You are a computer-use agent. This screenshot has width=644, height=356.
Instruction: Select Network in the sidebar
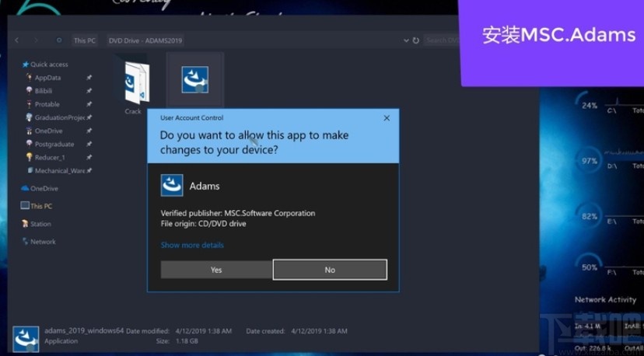(x=43, y=242)
